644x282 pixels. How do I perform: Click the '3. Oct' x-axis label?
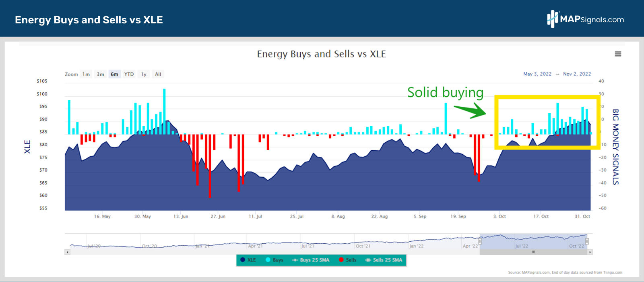pos(500,216)
